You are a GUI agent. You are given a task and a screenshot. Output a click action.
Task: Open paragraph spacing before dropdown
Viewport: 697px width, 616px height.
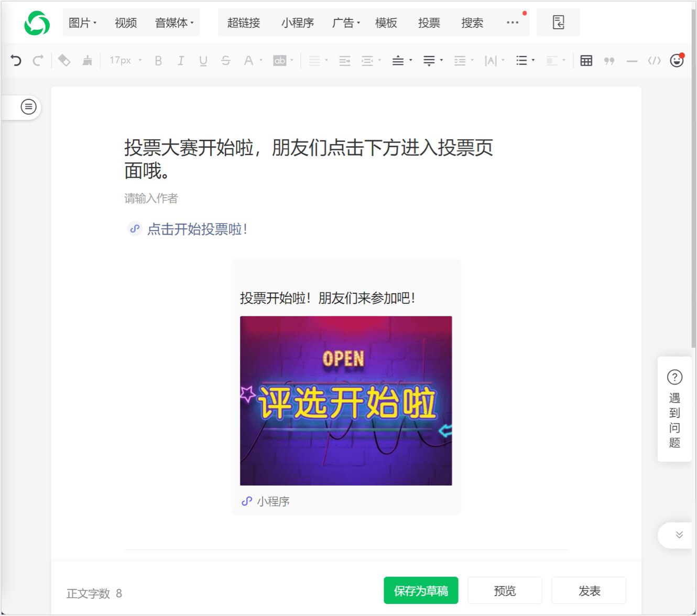402,61
